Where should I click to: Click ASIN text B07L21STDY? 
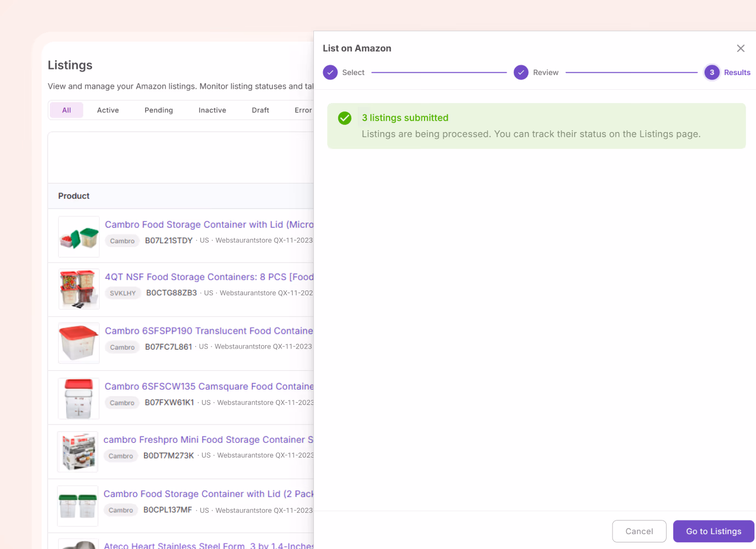coord(169,241)
